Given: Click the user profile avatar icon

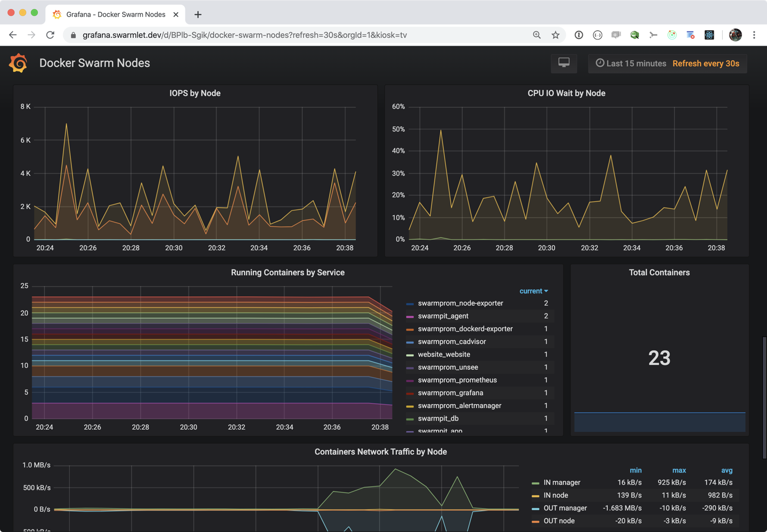Looking at the screenshot, I should pyautogui.click(x=735, y=35).
